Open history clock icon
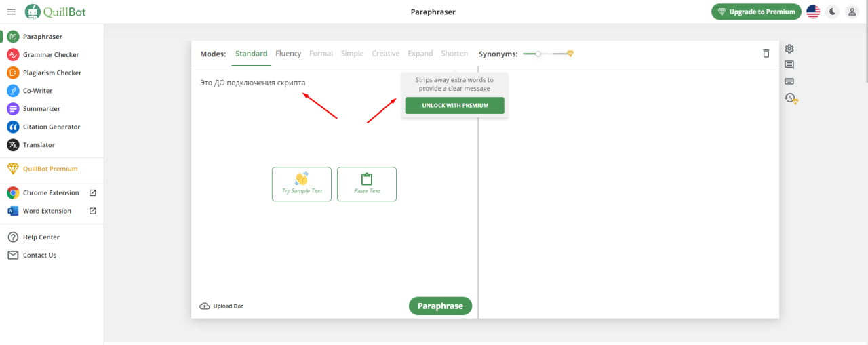 point(791,98)
